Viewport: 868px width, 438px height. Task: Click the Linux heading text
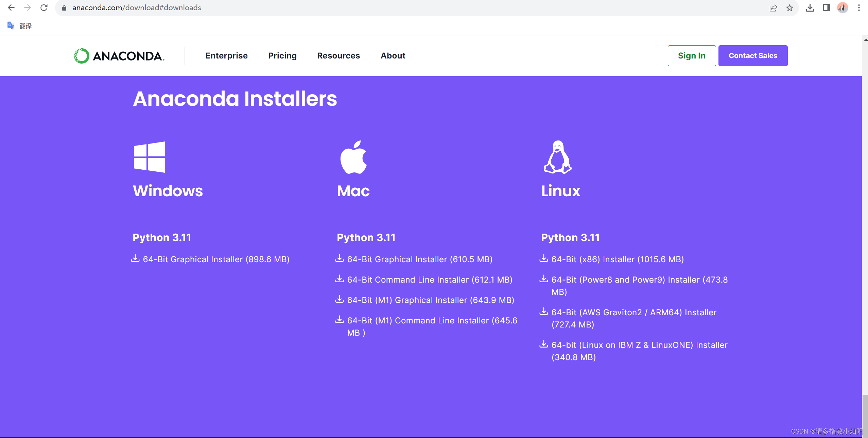[561, 191]
